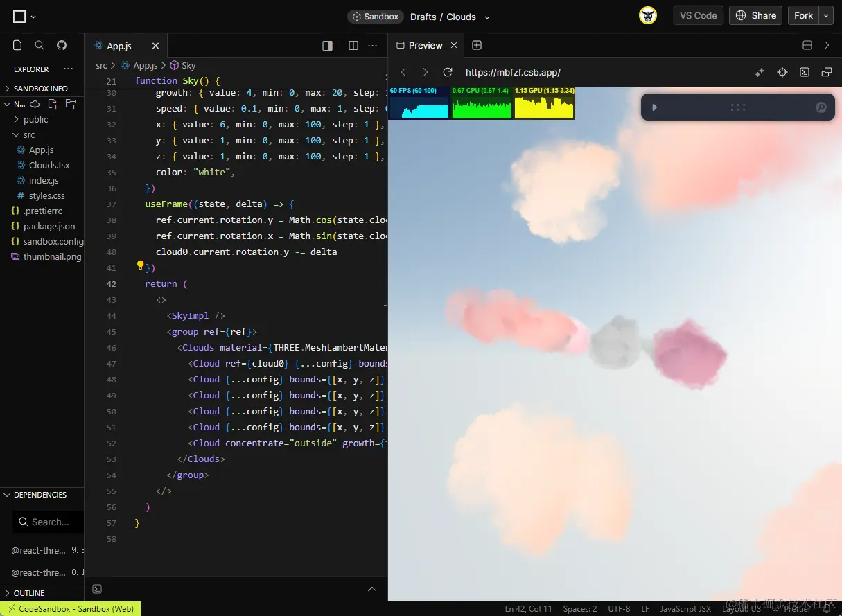Click the search icon in the Leva panel

[x=821, y=107]
